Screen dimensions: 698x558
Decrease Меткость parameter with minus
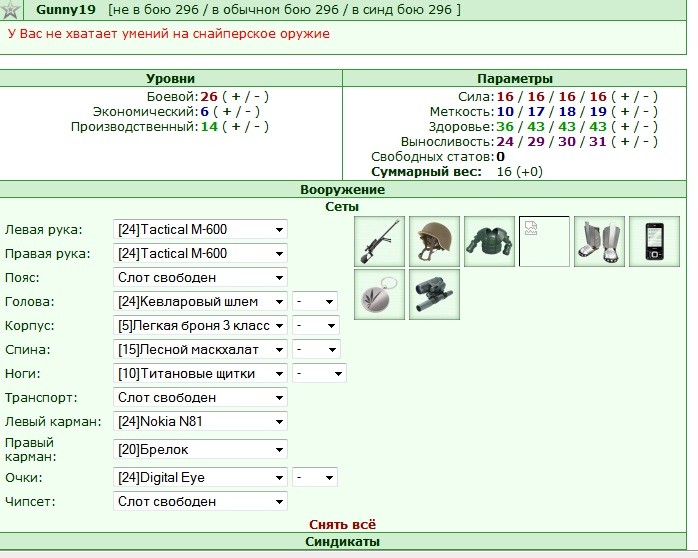tap(646, 112)
